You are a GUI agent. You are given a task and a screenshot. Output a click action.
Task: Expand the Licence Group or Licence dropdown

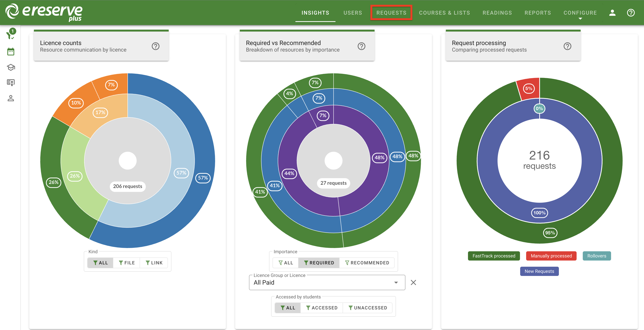396,282
